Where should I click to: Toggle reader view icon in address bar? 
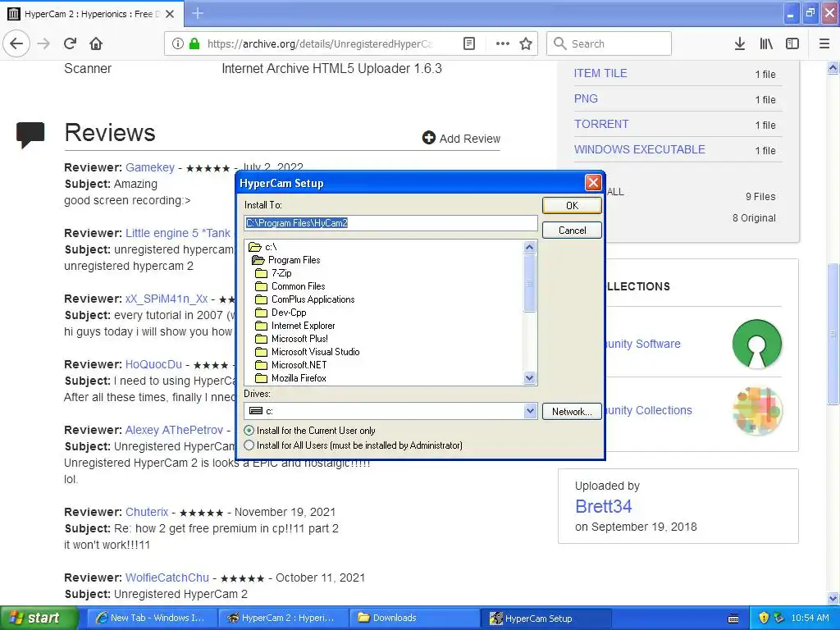468,44
